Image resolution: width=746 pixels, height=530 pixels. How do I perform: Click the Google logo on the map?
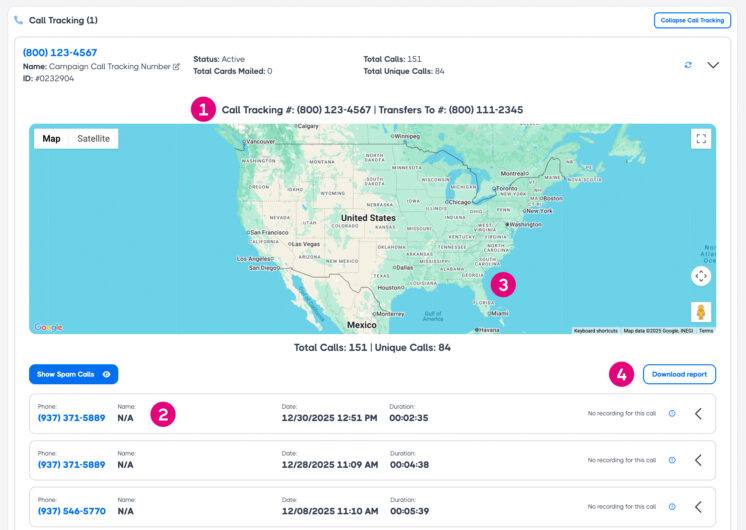point(48,327)
